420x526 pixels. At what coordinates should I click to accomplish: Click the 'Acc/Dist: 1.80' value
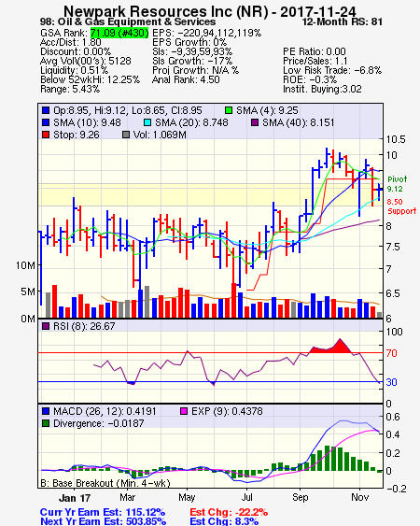click(70, 42)
